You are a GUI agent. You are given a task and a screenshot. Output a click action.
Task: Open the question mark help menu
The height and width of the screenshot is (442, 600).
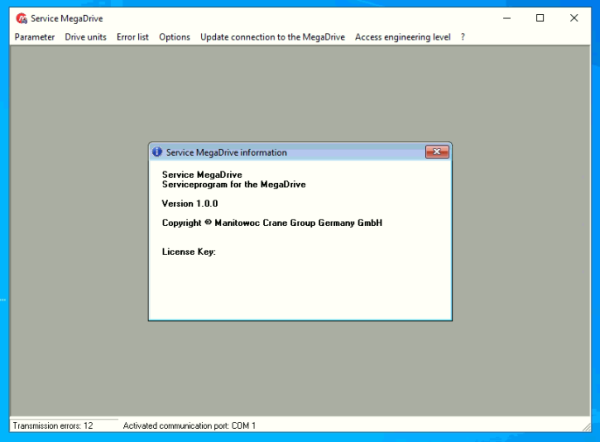click(463, 37)
